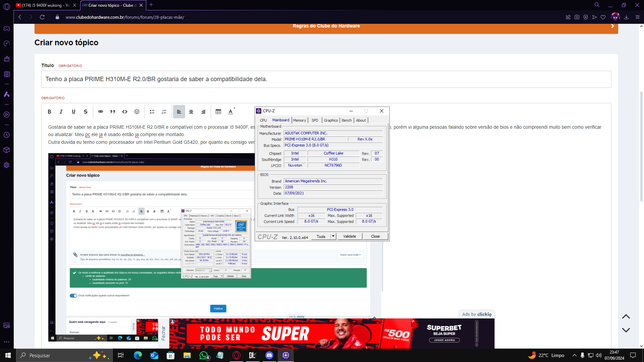Open the Windows Start menu
The width and height of the screenshot is (644, 362).
point(8,355)
